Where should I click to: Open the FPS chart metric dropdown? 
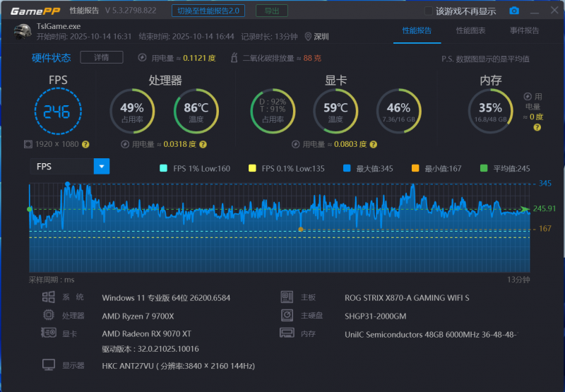(x=102, y=167)
